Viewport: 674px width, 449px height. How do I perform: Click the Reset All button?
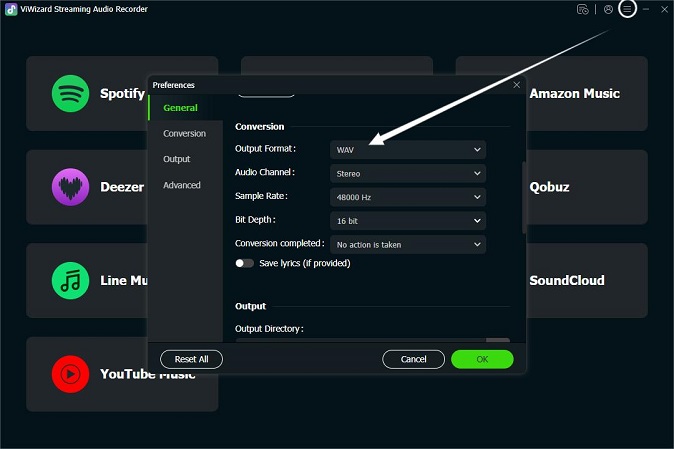point(191,359)
